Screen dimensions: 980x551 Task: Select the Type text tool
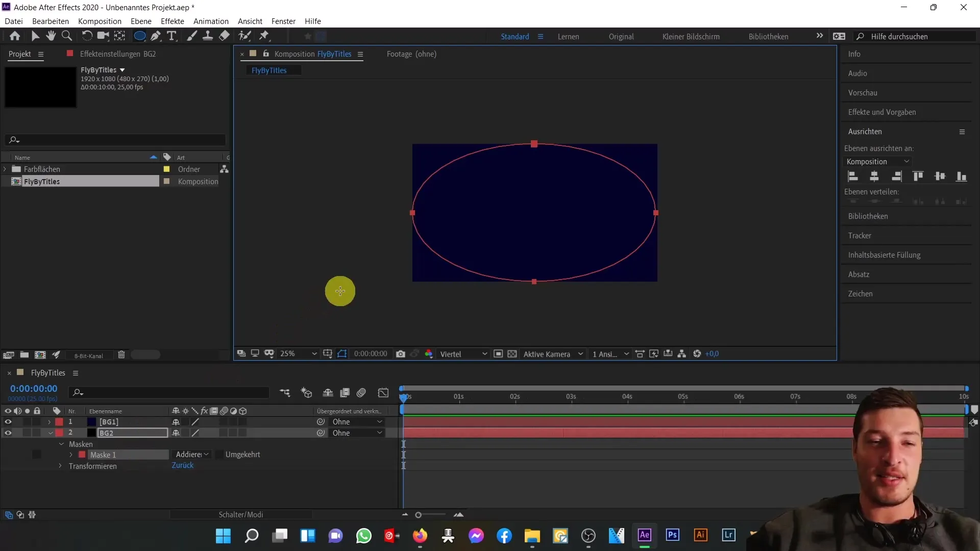click(172, 36)
